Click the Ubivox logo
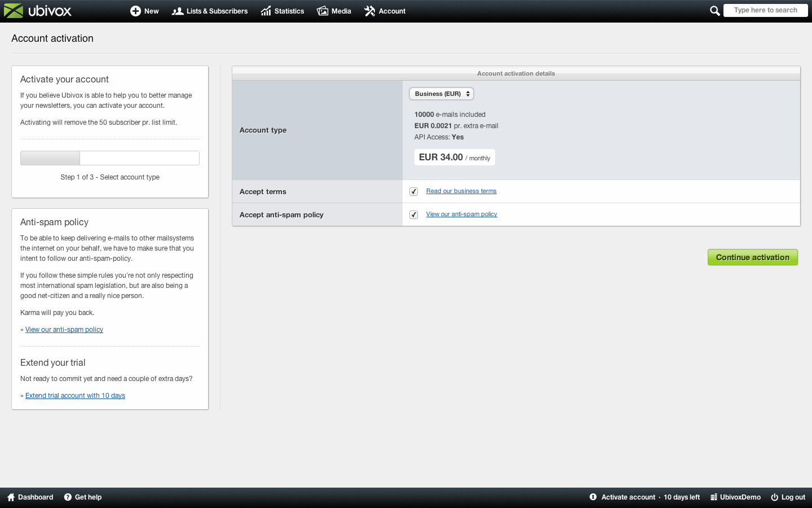The height and width of the screenshot is (508, 812). [38, 11]
